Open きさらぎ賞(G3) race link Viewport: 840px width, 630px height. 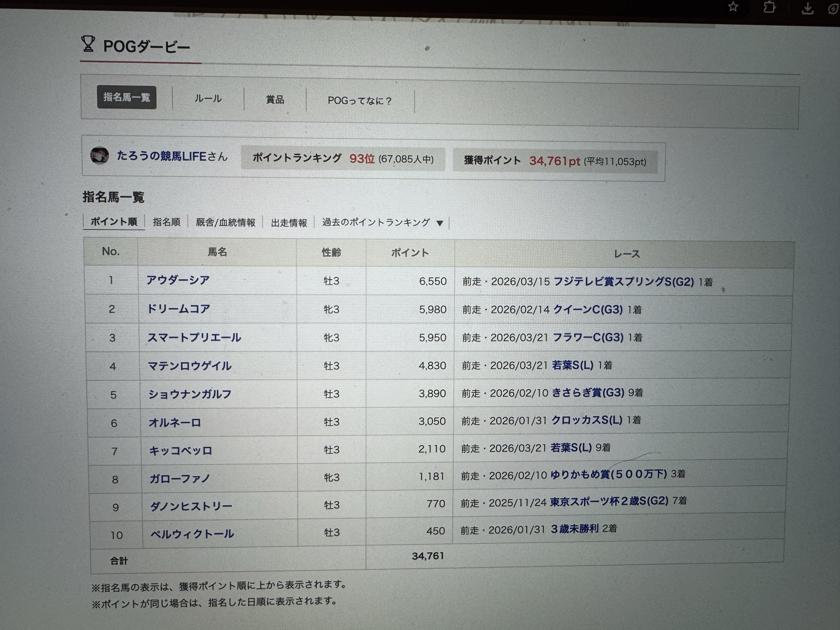click(x=588, y=393)
